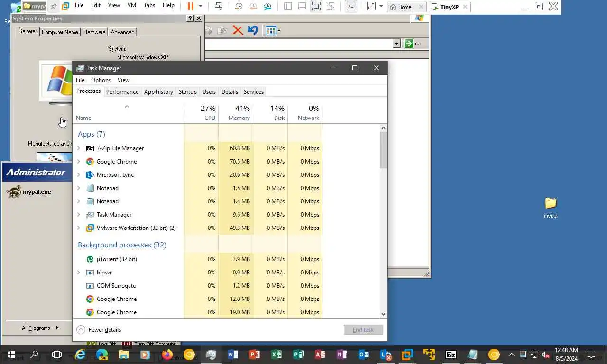This screenshot has width=607, height=364.
Task: Expand the Microsoft Lync process group
Action: coord(79,175)
